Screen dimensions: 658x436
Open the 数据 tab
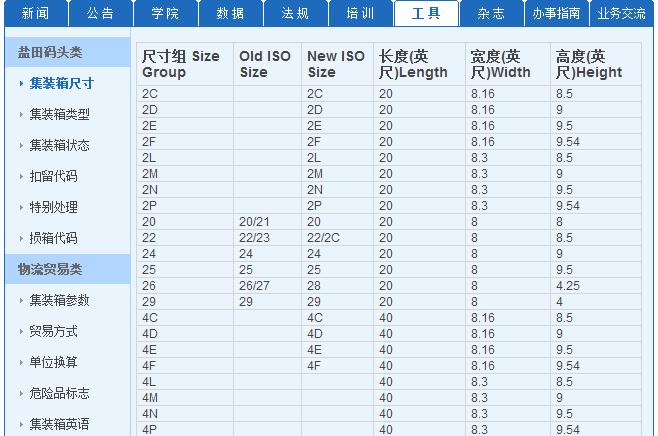coord(230,13)
